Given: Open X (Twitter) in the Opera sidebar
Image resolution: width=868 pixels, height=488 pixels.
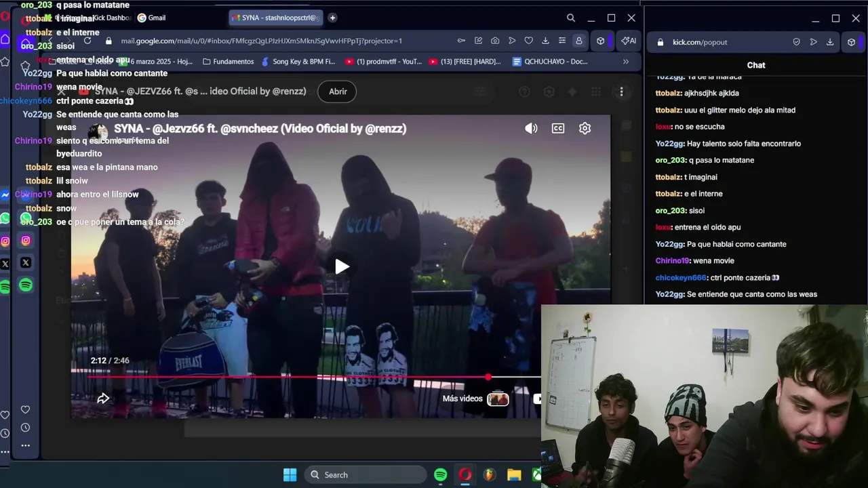Looking at the screenshot, I should (x=26, y=262).
